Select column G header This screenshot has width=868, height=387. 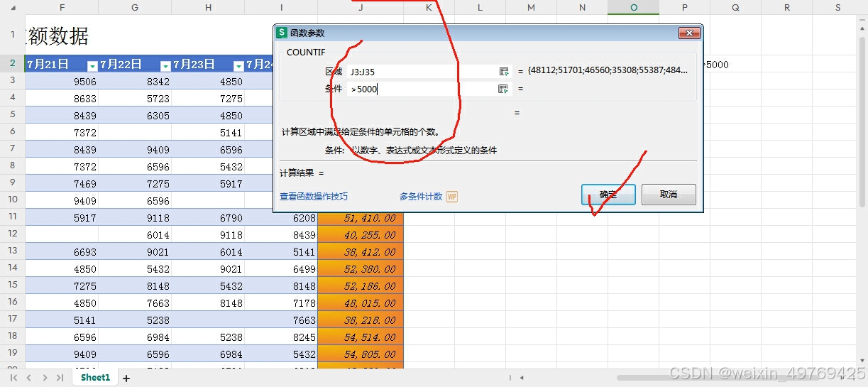135,7
